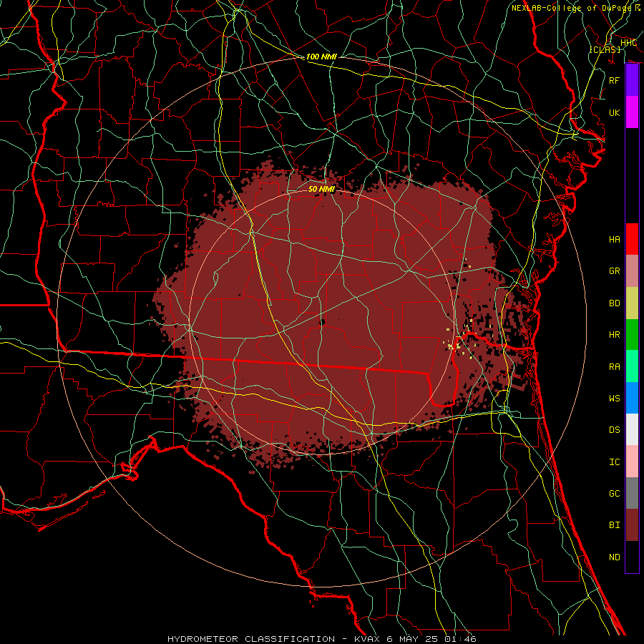Screen dimensions: 644x644
Task: Click the 'BI' legend label
Action: point(615,525)
